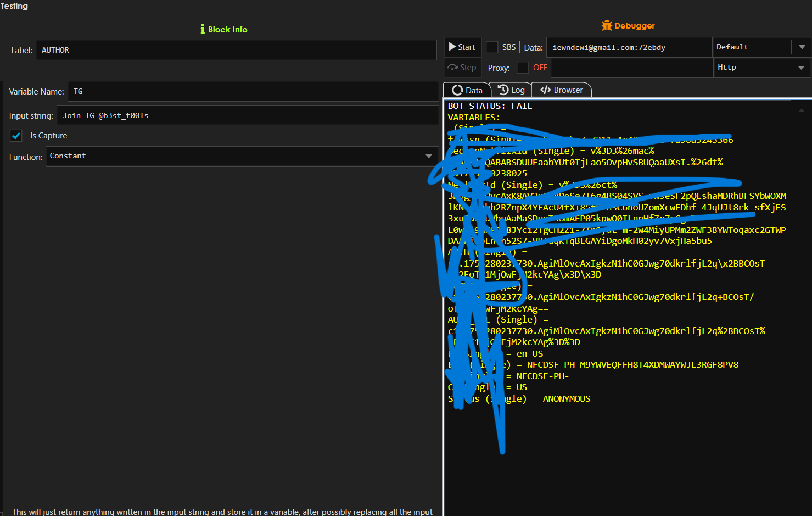Switch to the Log tab
Image resolution: width=812 pixels, height=516 pixels.
tap(511, 90)
